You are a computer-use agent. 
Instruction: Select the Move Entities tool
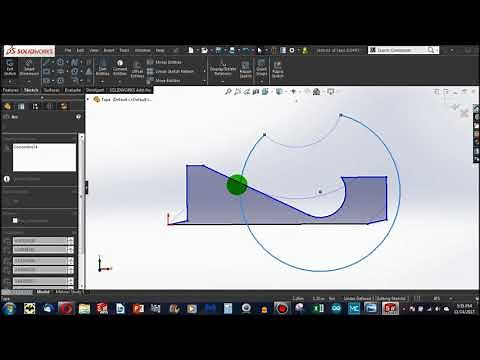pos(164,81)
